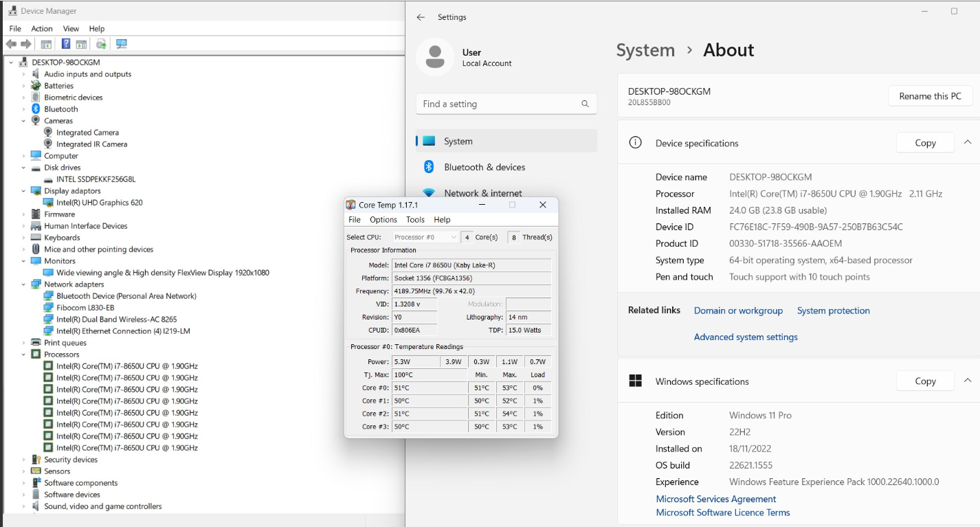Open the System protection link
This screenshot has height=527, width=980.
point(833,311)
